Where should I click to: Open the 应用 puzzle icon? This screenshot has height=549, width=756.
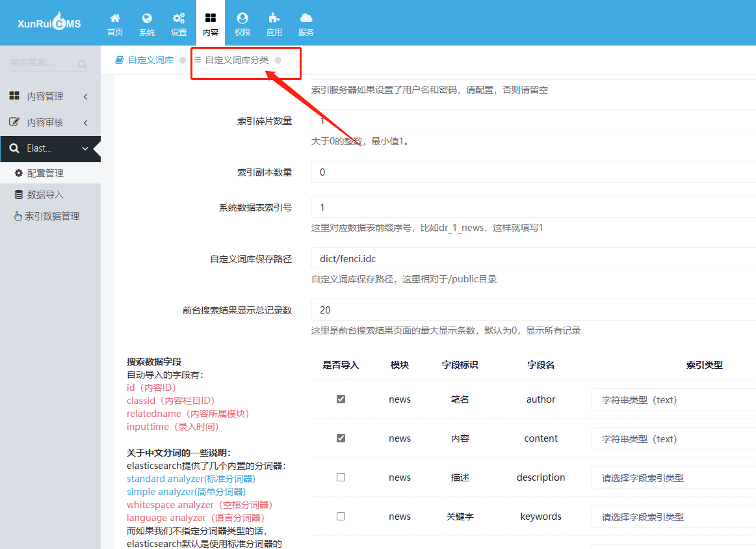click(274, 18)
